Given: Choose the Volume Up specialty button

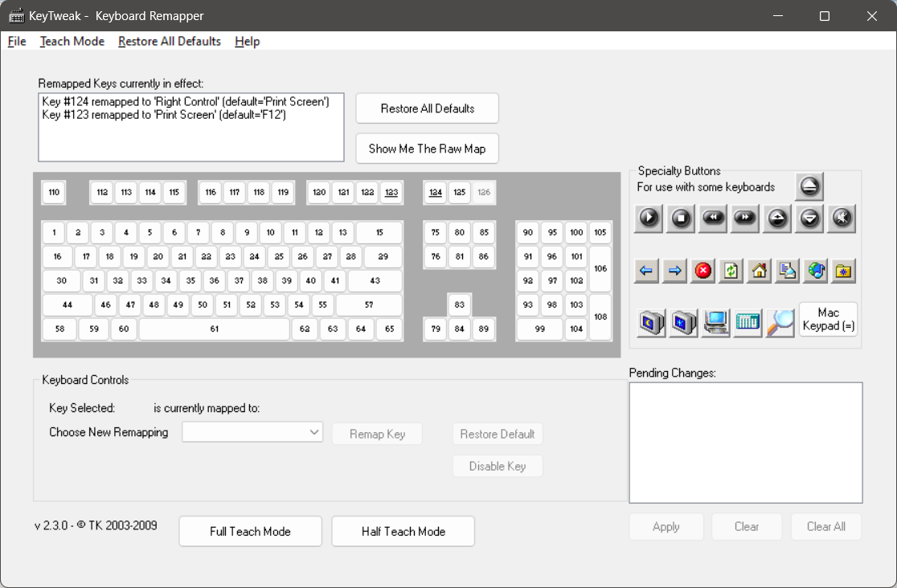Looking at the screenshot, I should (777, 218).
